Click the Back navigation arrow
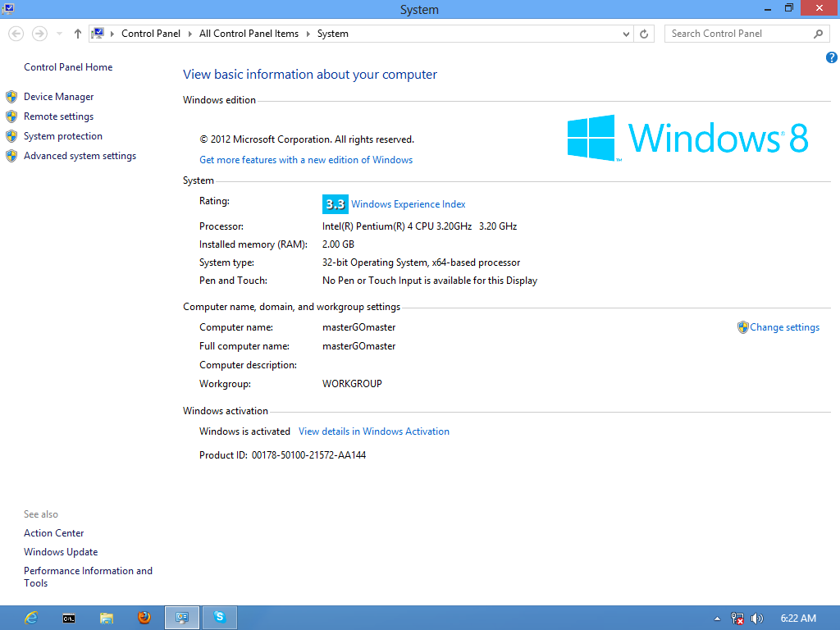Screen dimensions: 840x630 16,34
